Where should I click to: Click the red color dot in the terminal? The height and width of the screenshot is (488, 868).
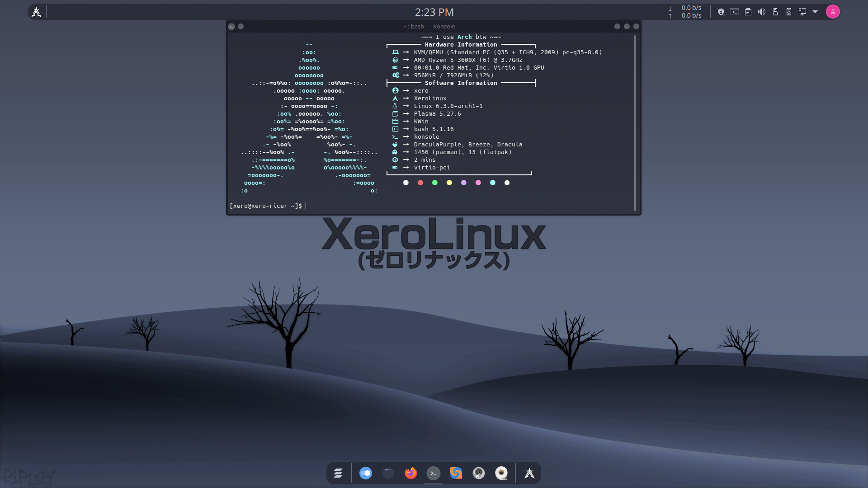coord(420,183)
